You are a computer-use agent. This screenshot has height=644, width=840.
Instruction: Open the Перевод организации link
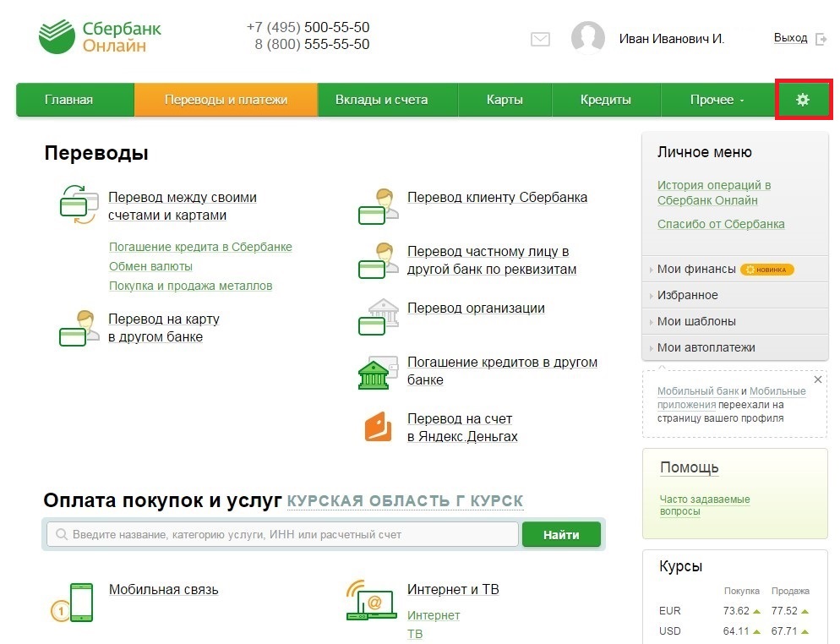(476, 308)
